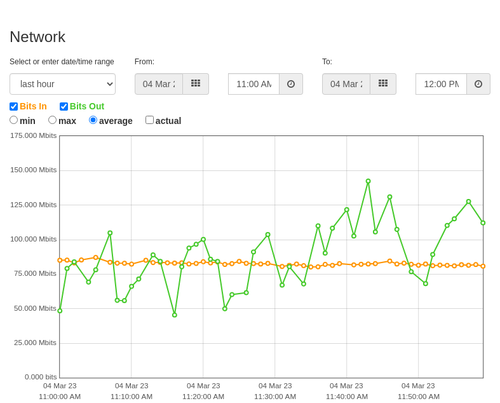Click the 'Bits Out' green legend label
The image size is (500, 403).
pyautogui.click(x=87, y=106)
